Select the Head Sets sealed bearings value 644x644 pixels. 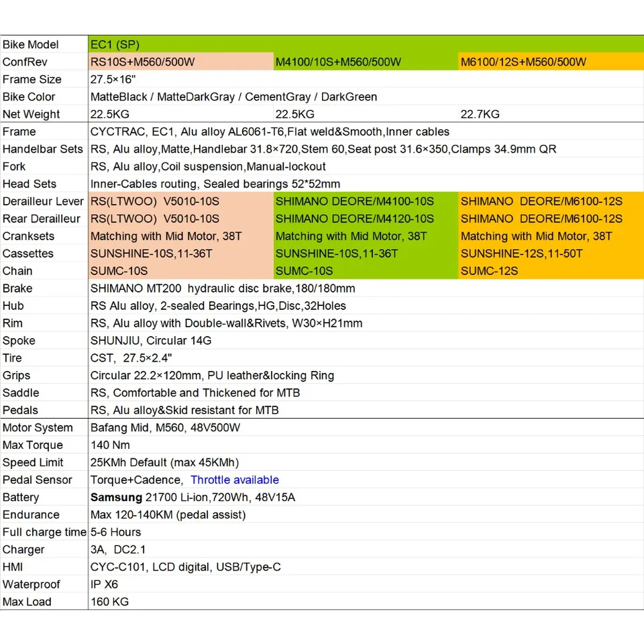click(215, 184)
